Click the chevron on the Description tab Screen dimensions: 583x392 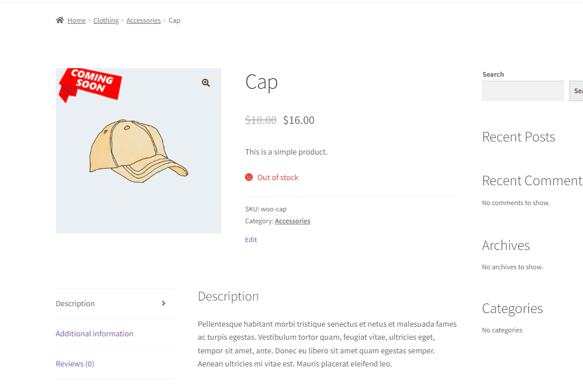(x=164, y=303)
